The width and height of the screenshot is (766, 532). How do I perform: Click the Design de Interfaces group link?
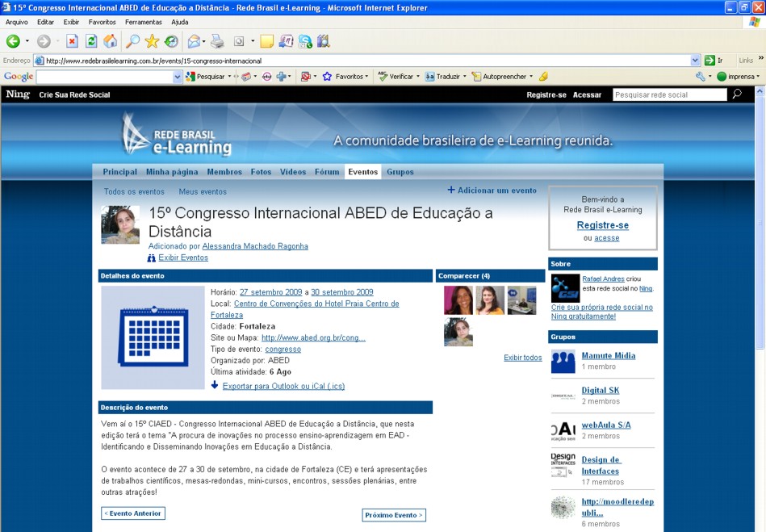tap(601, 466)
